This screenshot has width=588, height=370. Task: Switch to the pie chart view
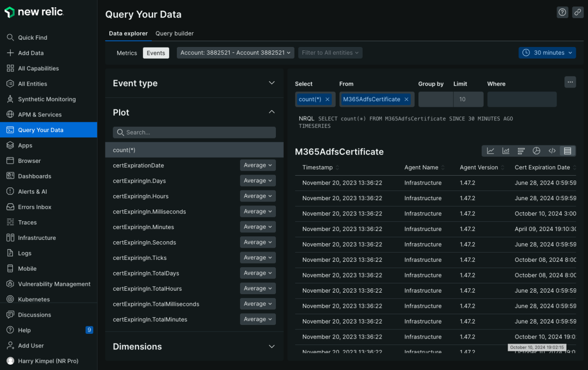(x=537, y=151)
